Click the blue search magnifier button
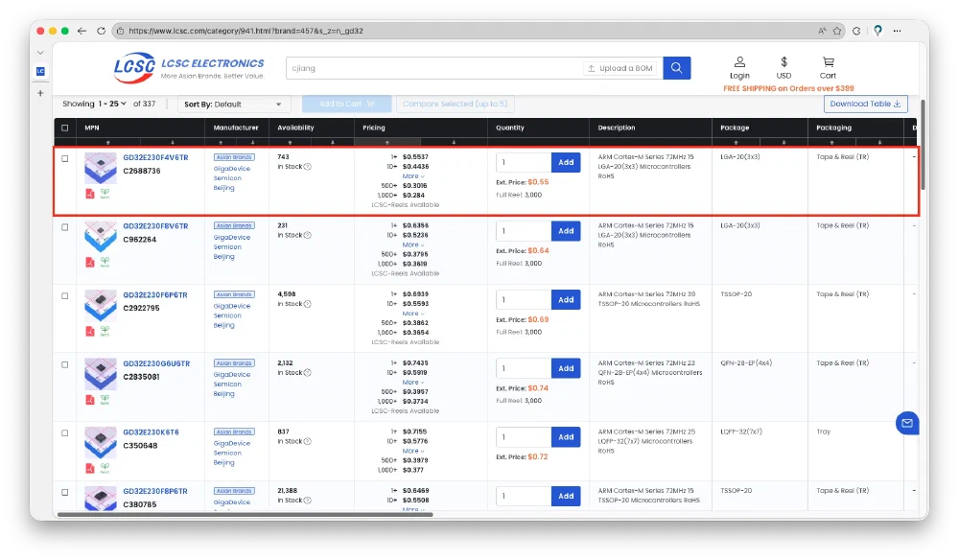 (x=676, y=68)
